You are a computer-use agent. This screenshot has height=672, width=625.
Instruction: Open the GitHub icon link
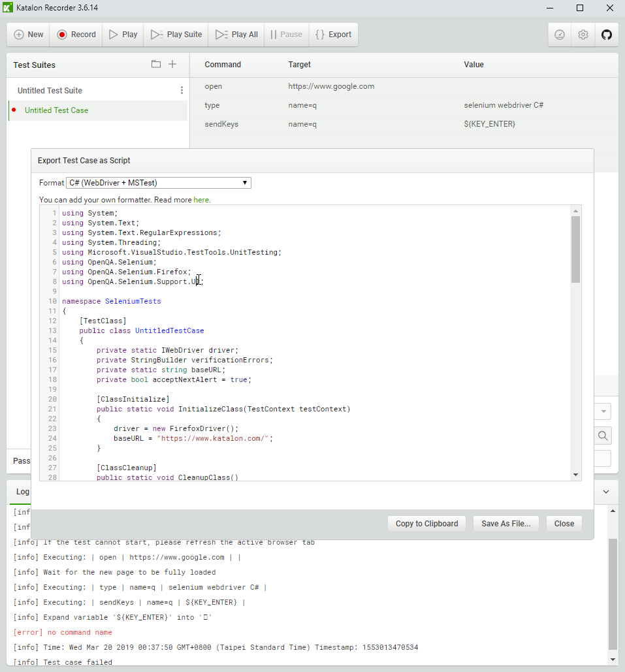[607, 35]
